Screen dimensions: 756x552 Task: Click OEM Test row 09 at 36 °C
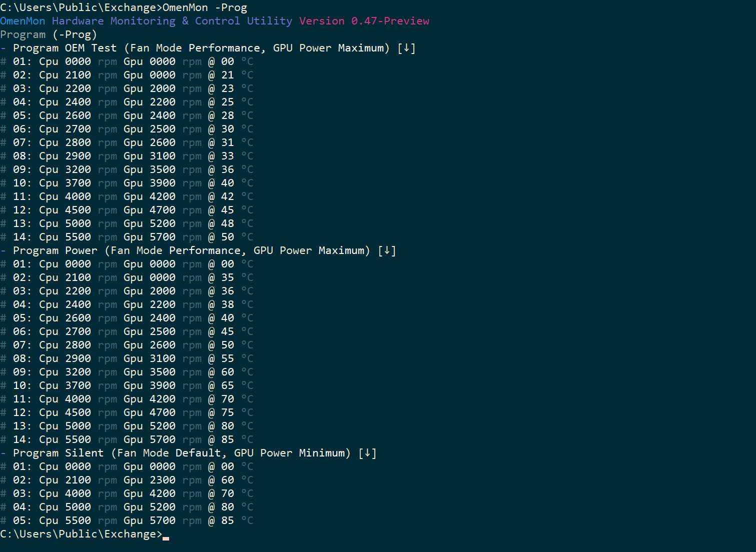(x=127, y=169)
